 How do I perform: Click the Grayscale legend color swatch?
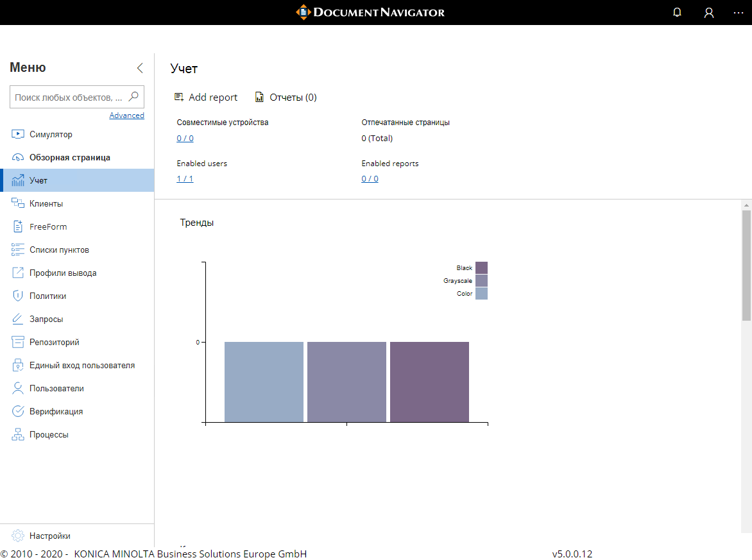click(481, 280)
